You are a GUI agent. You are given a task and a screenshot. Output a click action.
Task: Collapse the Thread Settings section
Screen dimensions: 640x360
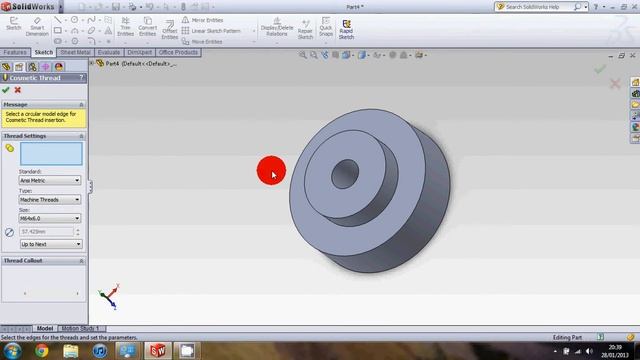(81, 136)
